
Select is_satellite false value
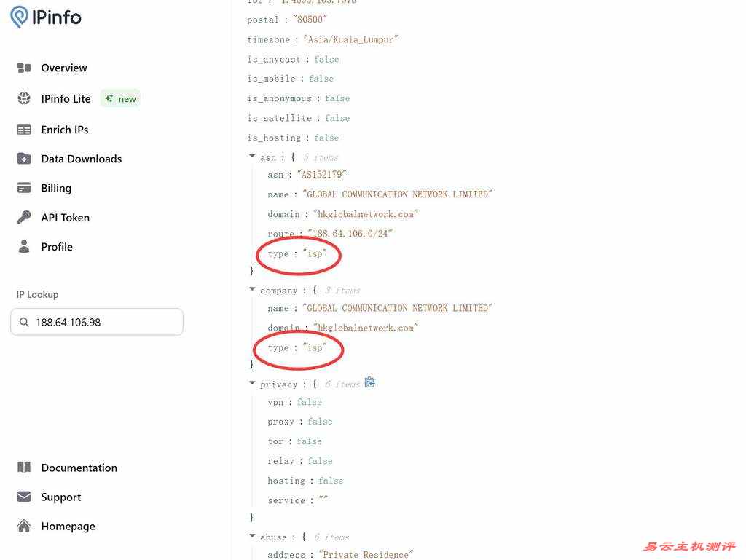[x=337, y=118]
